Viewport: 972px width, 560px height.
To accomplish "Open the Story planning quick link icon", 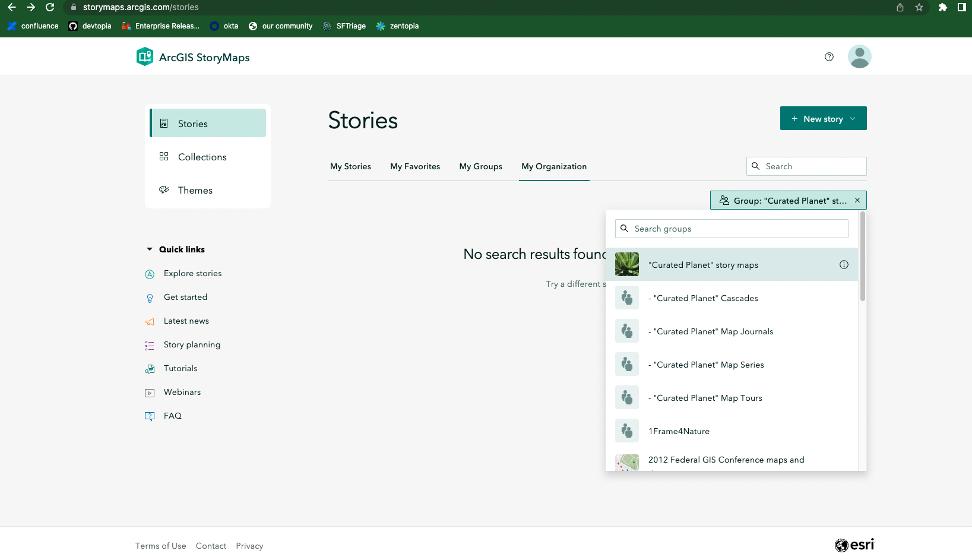I will click(x=149, y=344).
